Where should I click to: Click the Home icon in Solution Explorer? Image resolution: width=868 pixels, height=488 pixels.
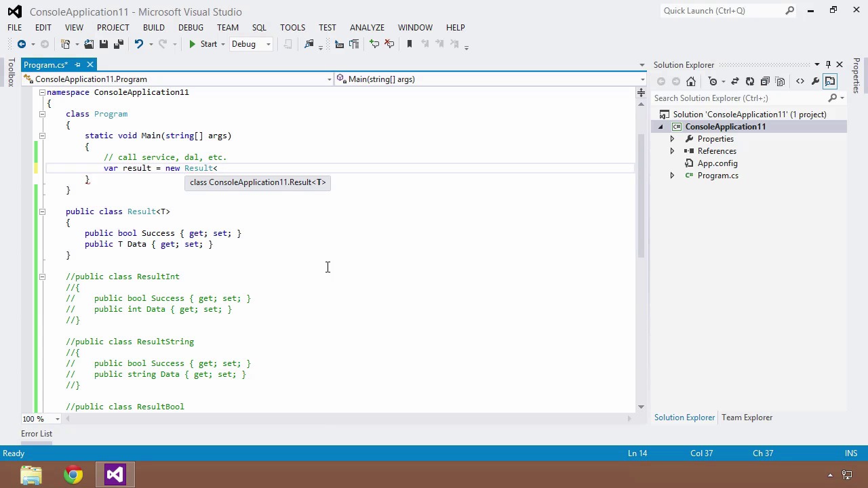click(x=691, y=81)
